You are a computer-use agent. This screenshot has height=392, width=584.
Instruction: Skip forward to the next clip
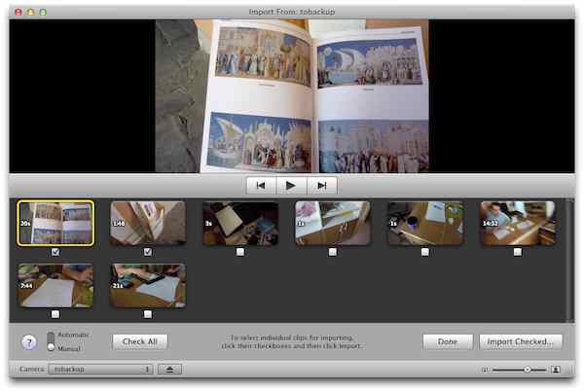pos(322,186)
